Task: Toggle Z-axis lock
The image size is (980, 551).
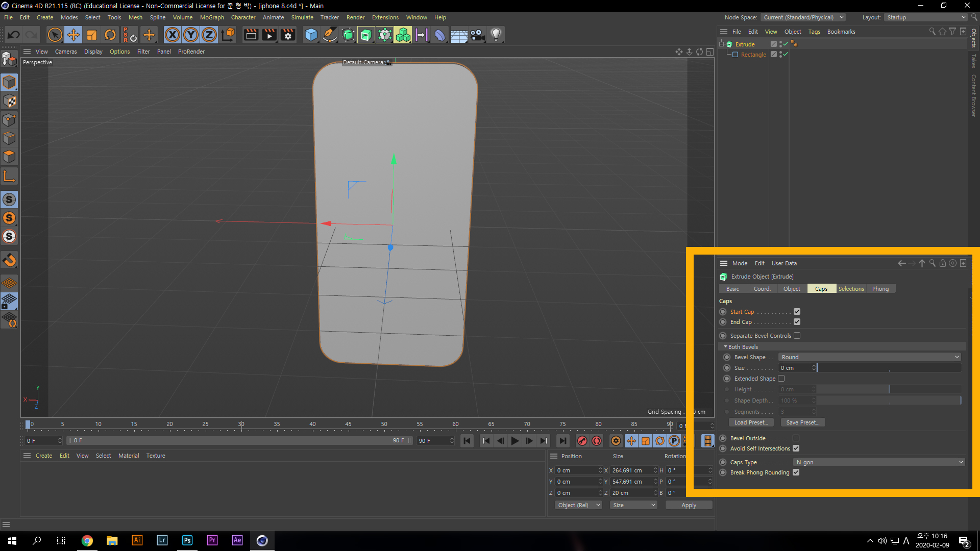Action: [x=209, y=35]
